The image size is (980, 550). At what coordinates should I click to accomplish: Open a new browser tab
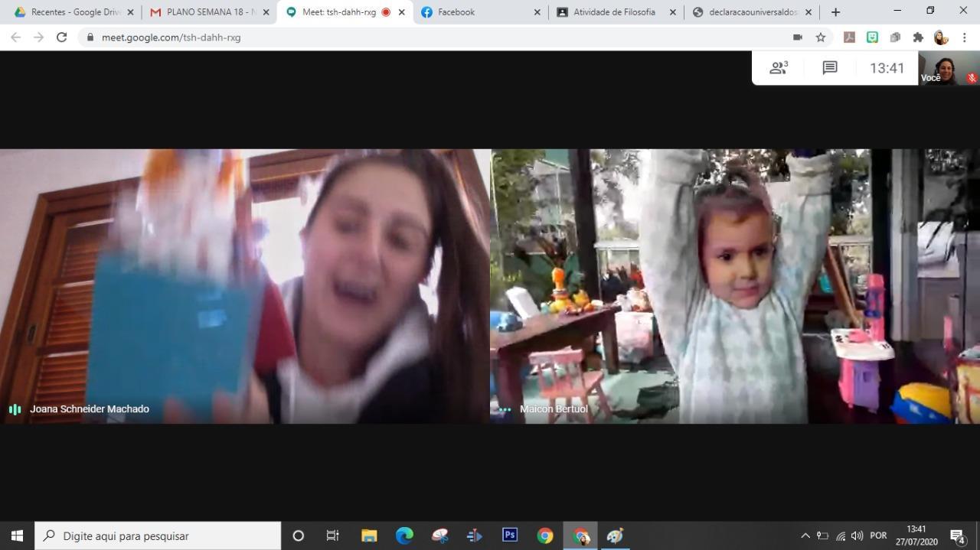click(x=835, y=12)
